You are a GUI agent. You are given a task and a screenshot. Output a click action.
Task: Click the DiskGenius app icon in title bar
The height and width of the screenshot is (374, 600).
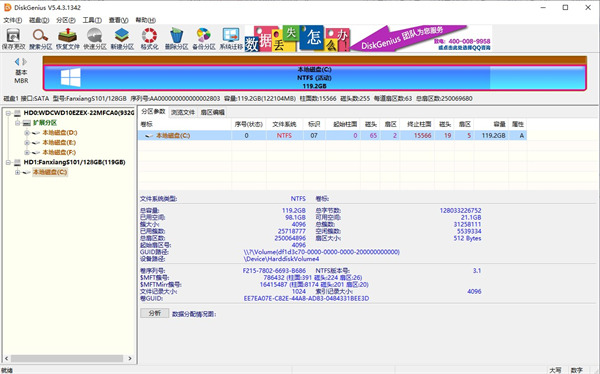point(7,7)
